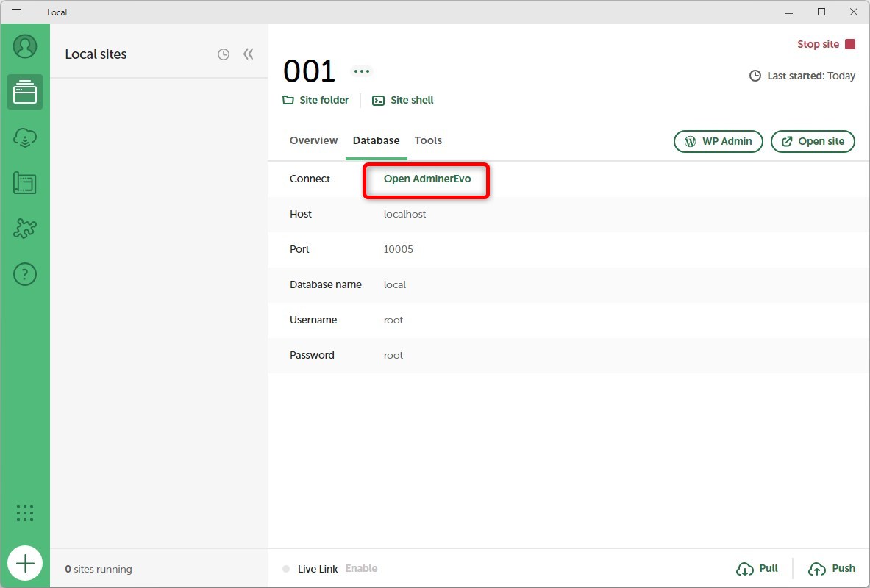Open the user account avatar
Screen dimensions: 870x588
(x=25, y=46)
